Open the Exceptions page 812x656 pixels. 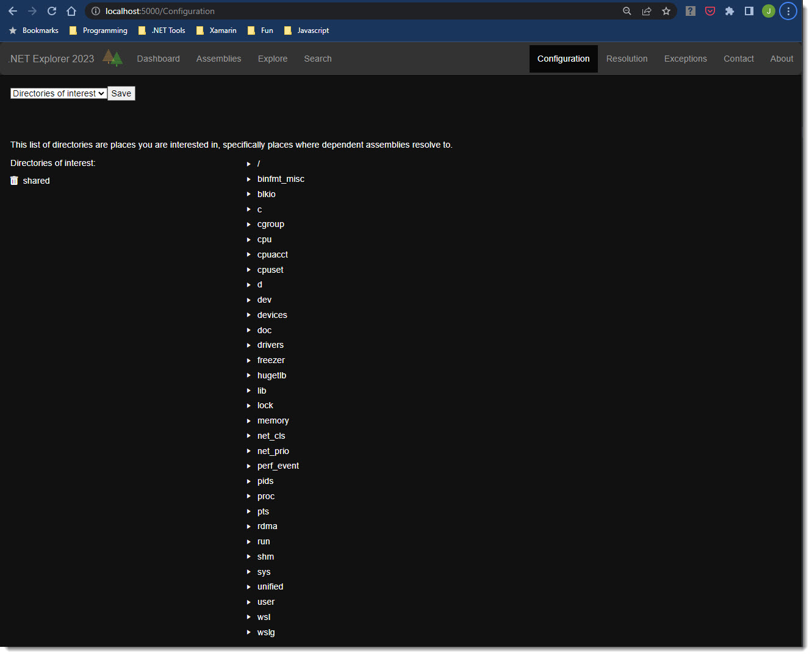[686, 59]
